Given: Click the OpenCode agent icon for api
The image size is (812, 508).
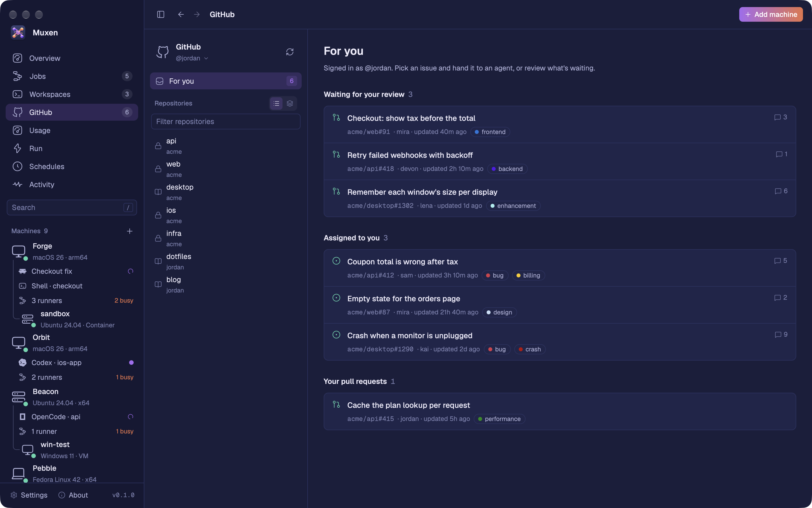Looking at the screenshot, I should 23,417.
